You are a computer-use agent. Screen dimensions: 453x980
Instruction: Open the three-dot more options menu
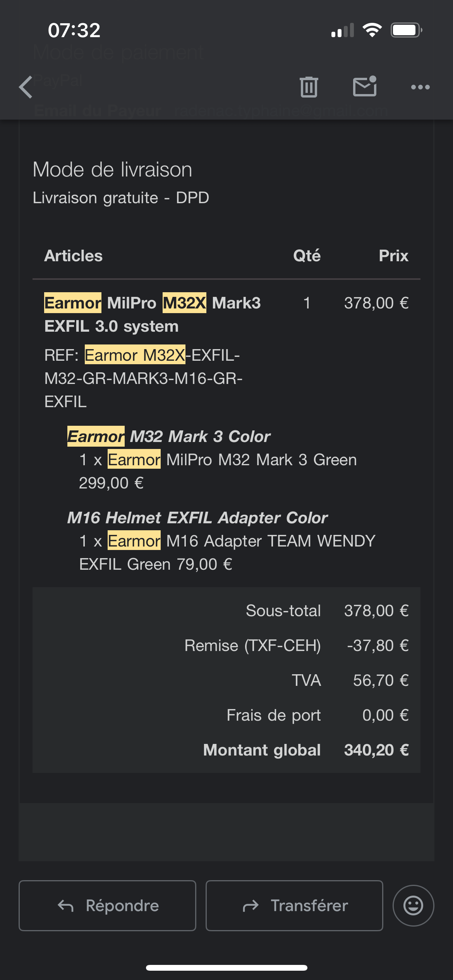pos(420,87)
